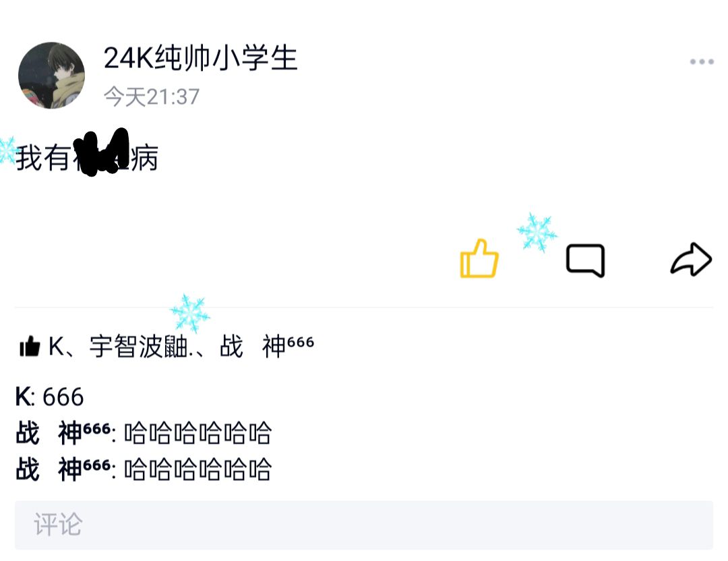Open liker 宇智波鼬 in the likes list

click(x=141, y=347)
